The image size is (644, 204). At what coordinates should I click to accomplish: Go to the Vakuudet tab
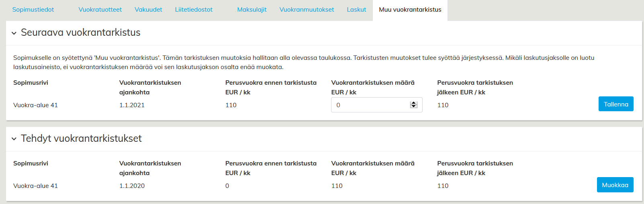148,10
